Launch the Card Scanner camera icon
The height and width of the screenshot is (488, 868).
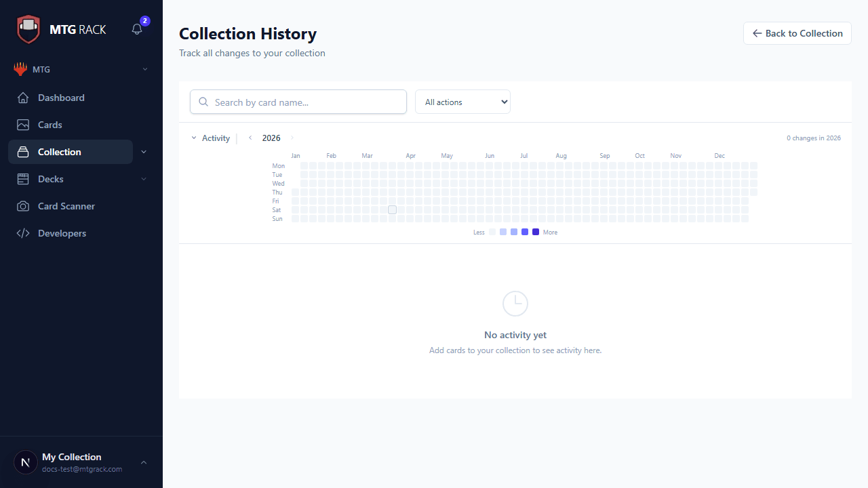pos(22,206)
